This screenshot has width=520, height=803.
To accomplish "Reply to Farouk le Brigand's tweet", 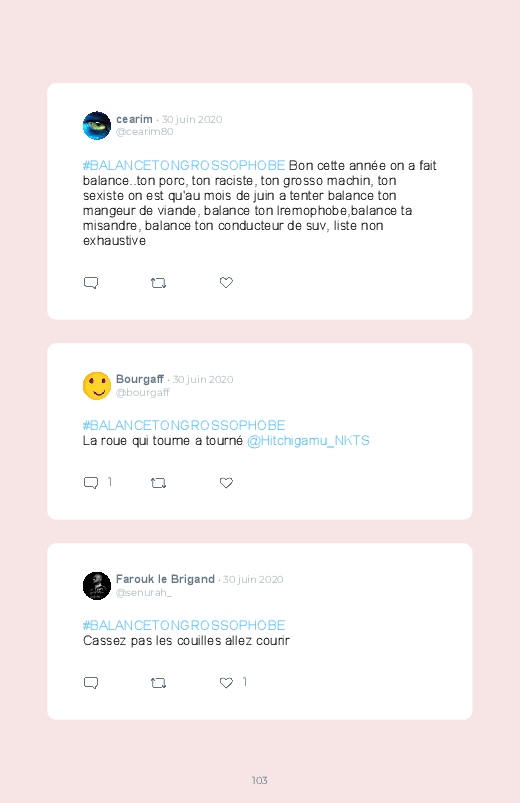I will coord(91,683).
